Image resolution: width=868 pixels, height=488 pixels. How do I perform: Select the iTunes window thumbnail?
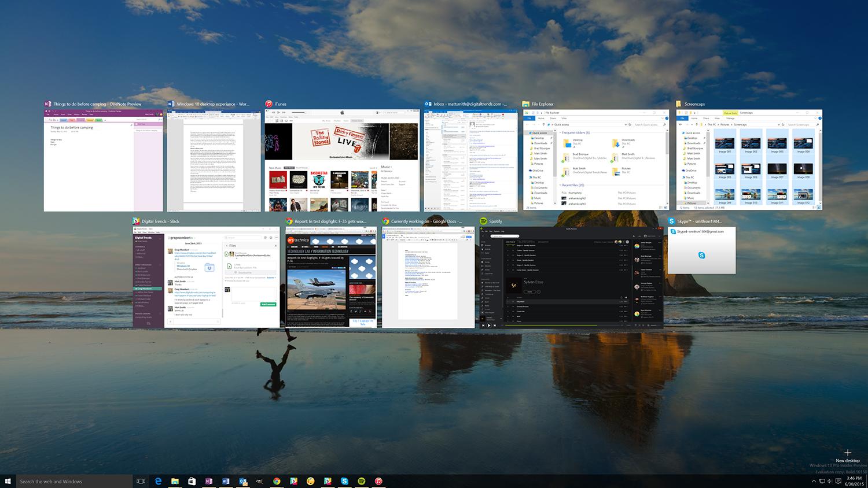click(x=342, y=160)
